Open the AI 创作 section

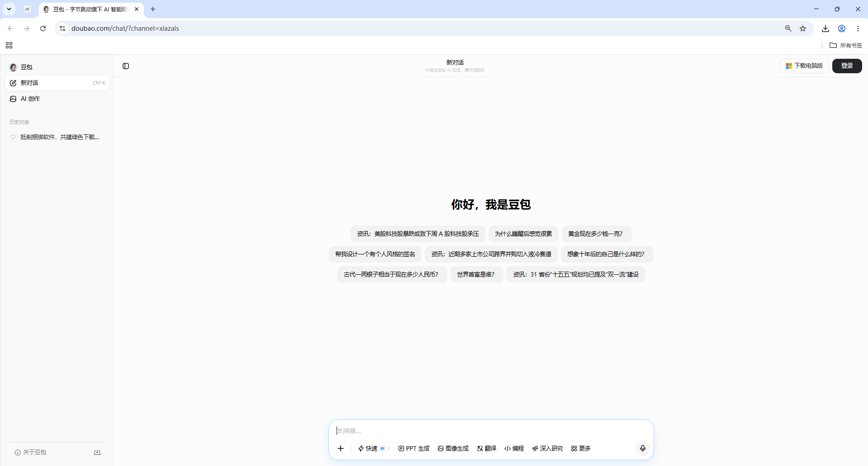57,99
